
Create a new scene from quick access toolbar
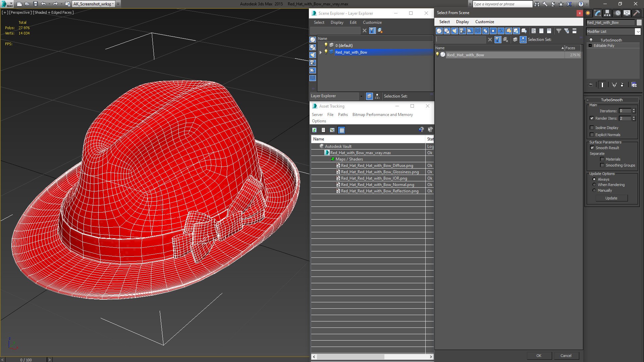coord(19,4)
